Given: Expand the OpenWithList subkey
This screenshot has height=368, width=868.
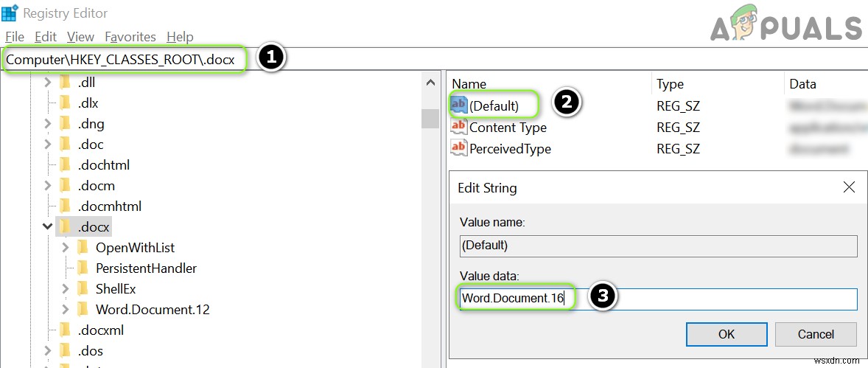Looking at the screenshot, I should pos(66,247).
